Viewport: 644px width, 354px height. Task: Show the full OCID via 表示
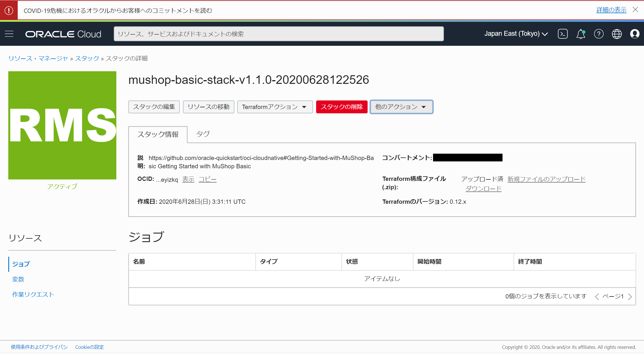tap(188, 179)
